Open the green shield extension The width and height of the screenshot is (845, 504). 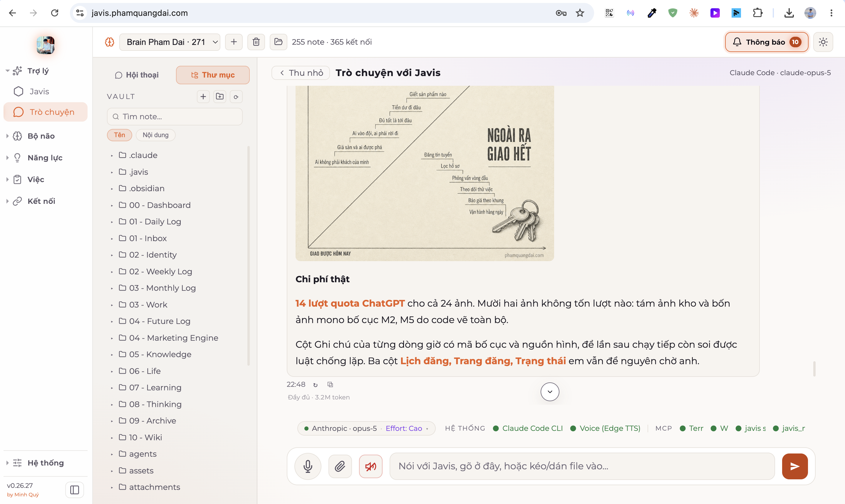coord(673,13)
